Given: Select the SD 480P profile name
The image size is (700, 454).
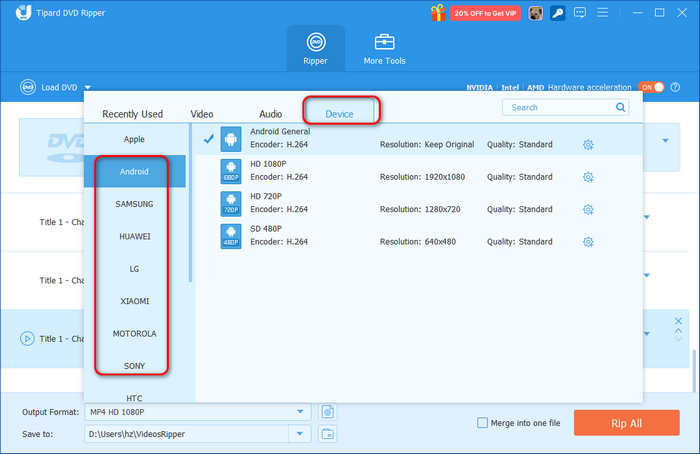Looking at the screenshot, I should click(x=266, y=229).
